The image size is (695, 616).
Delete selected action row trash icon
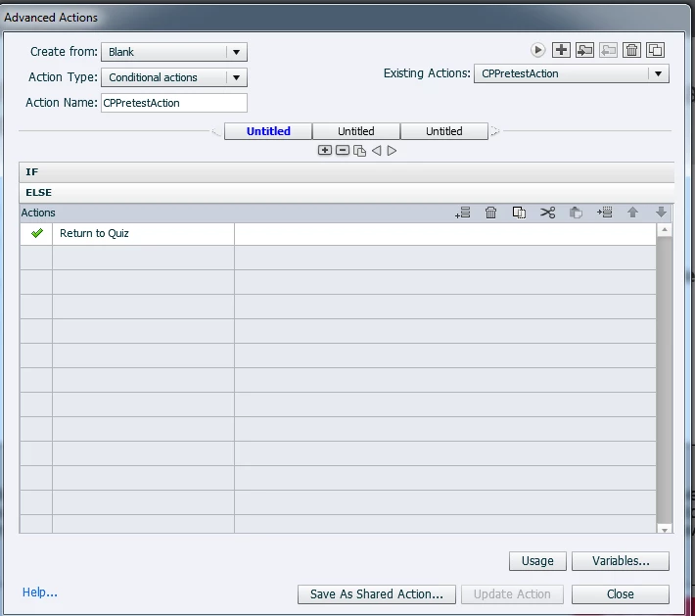click(x=490, y=213)
